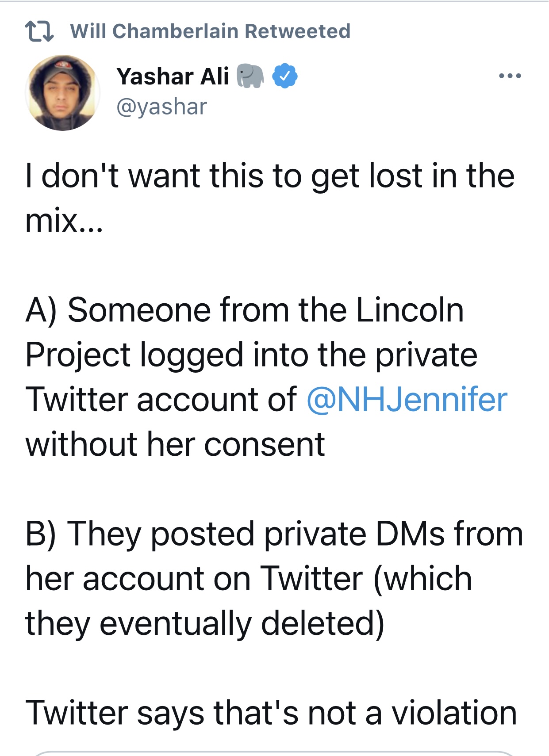Click the line "Project logged into the private"
The height and width of the screenshot is (756, 549).
pos(251,355)
